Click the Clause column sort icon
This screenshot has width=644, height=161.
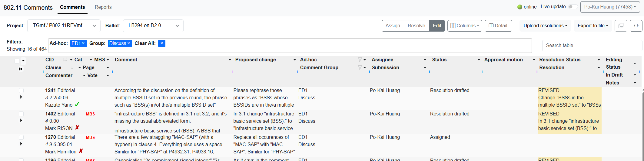[x=73, y=68]
